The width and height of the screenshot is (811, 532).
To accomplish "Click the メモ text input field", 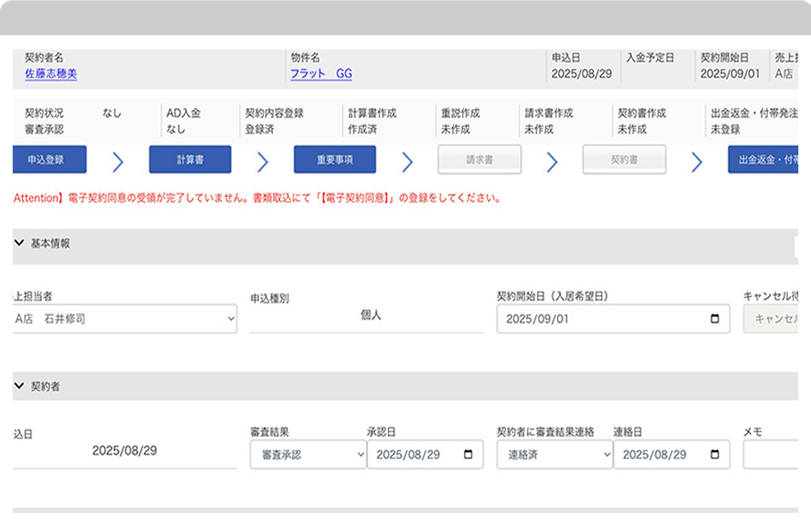I will pyautogui.click(x=770, y=455).
